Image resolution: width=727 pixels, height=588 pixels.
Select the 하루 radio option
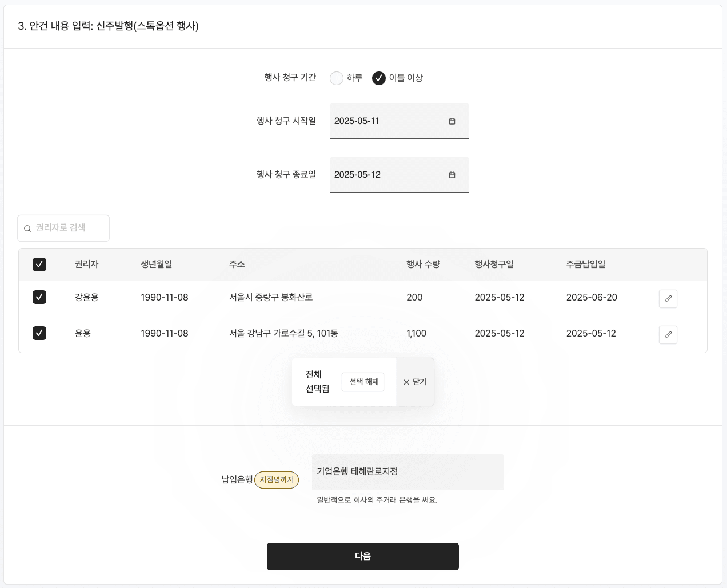337,78
